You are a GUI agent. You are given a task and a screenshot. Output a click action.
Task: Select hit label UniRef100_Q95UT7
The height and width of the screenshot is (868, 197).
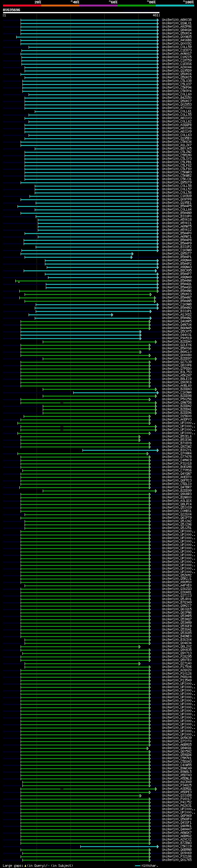coord(177,254)
